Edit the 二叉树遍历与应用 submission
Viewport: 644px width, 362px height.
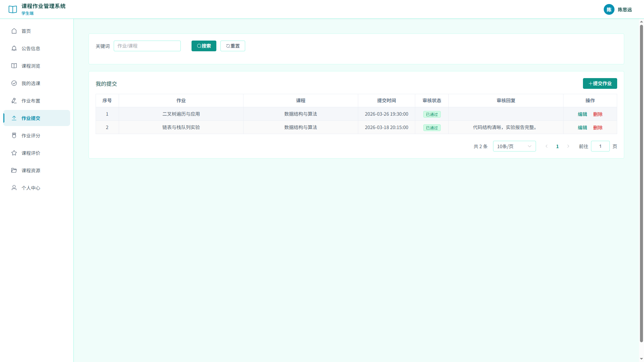[x=582, y=114]
